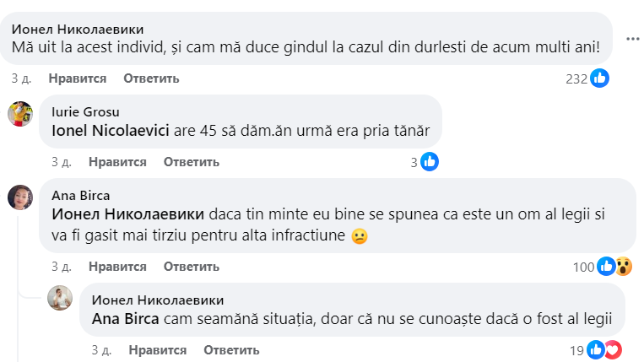Viewport: 644px width, 362px height.
Task: Click like icon next to count 19
Action: (x=595, y=349)
